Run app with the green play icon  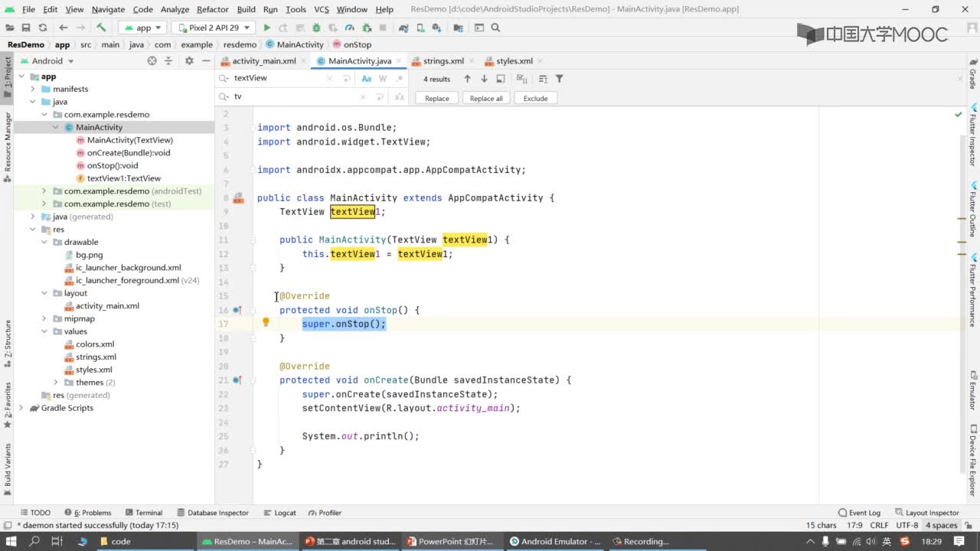pos(266,28)
